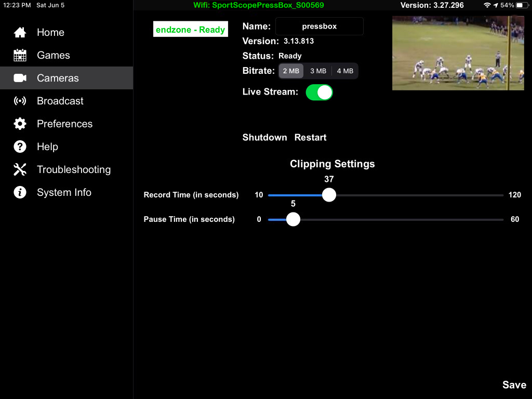The image size is (532, 399).
Task: Select the Cameras label
Action: pos(58,78)
